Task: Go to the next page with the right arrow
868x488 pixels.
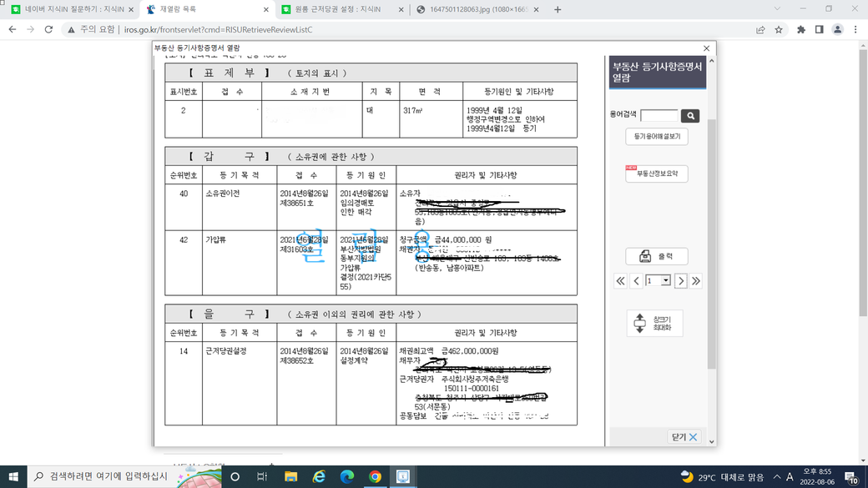Action: 681,281
